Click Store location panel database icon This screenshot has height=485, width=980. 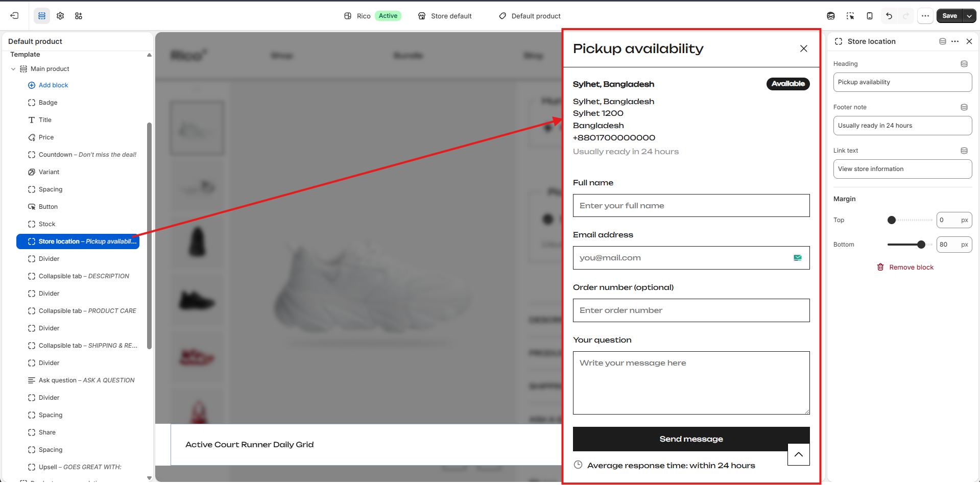pos(943,41)
